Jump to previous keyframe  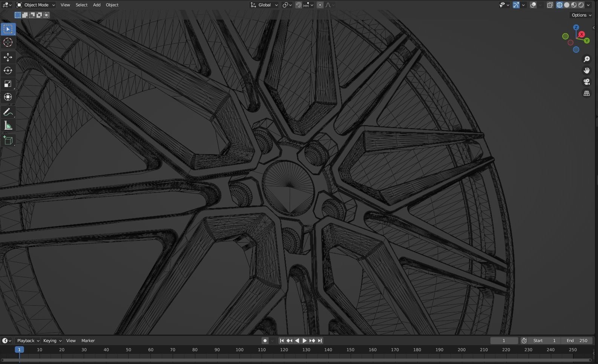(289, 341)
